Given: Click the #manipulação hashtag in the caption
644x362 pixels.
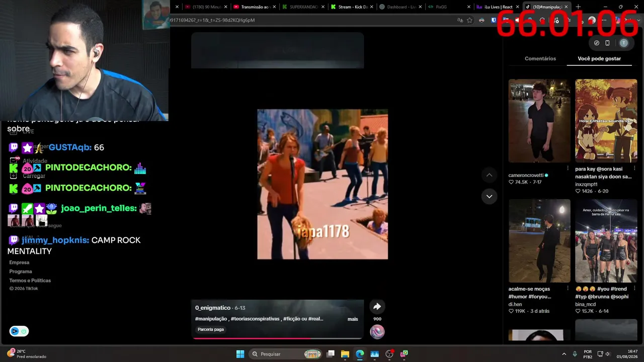Looking at the screenshot, I should 211,319.
